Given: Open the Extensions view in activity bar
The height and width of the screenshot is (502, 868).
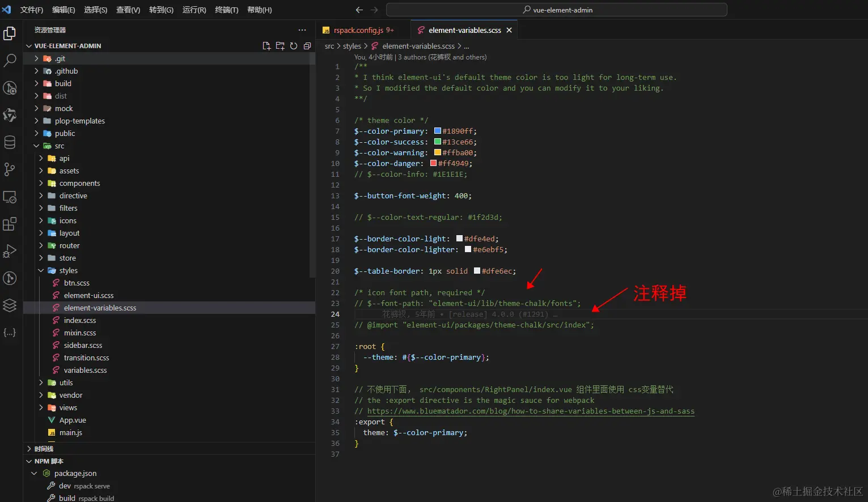Looking at the screenshot, I should pos(10,224).
